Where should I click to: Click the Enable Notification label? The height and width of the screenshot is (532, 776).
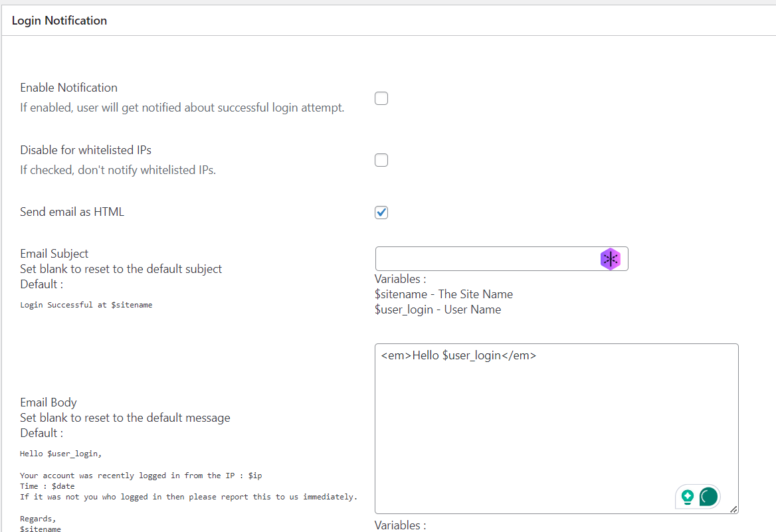coord(69,88)
